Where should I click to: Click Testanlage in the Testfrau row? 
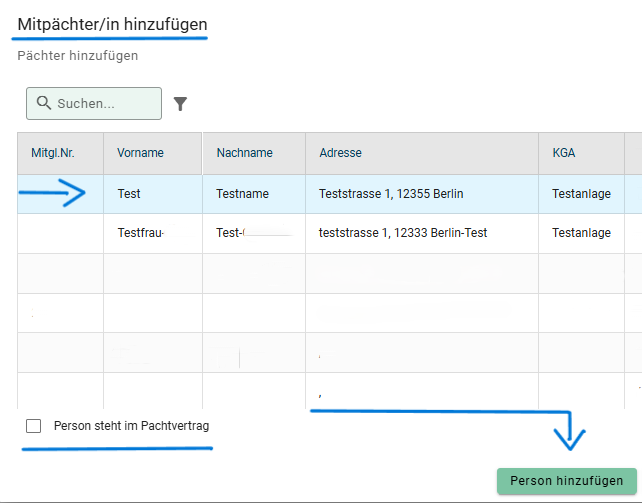581,233
